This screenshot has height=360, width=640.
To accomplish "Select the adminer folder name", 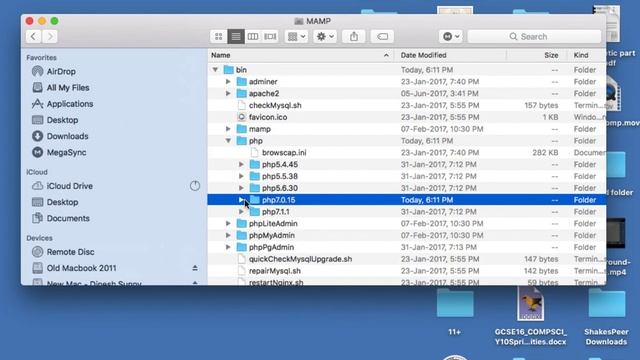I will coord(263,82).
